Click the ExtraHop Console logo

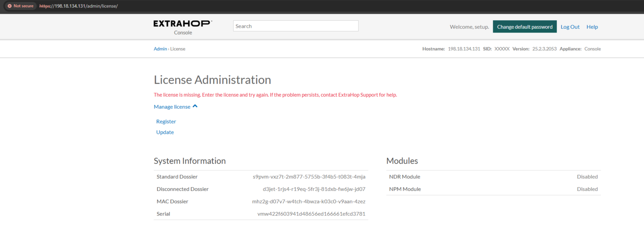pyautogui.click(x=183, y=27)
